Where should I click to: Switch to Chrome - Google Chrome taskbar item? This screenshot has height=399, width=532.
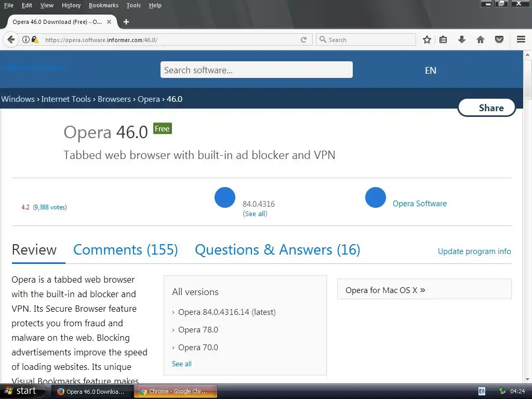[176, 392]
